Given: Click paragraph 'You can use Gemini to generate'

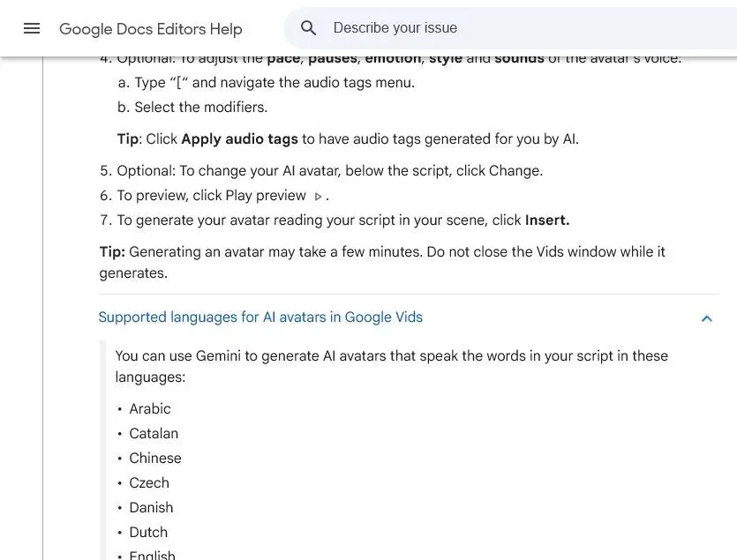Looking at the screenshot, I should [x=391, y=367].
